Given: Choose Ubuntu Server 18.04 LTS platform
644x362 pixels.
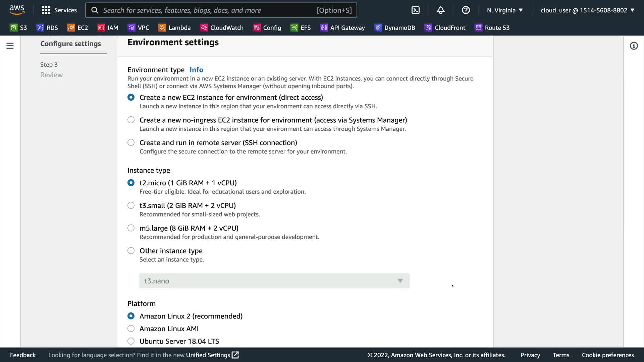Looking at the screenshot, I should (131, 341).
